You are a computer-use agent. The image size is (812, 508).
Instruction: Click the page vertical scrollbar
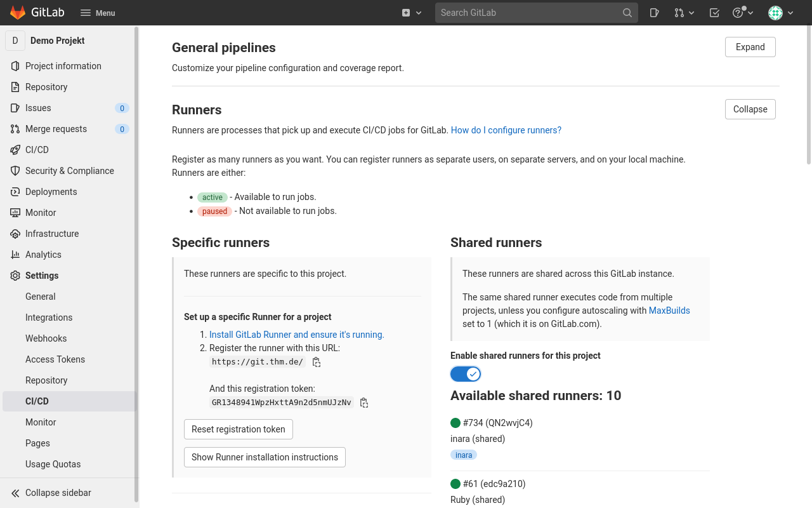(x=808, y=95)
